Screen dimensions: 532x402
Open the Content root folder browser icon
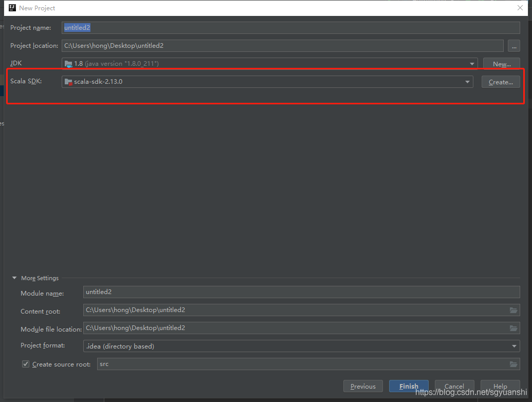(513, 310)
